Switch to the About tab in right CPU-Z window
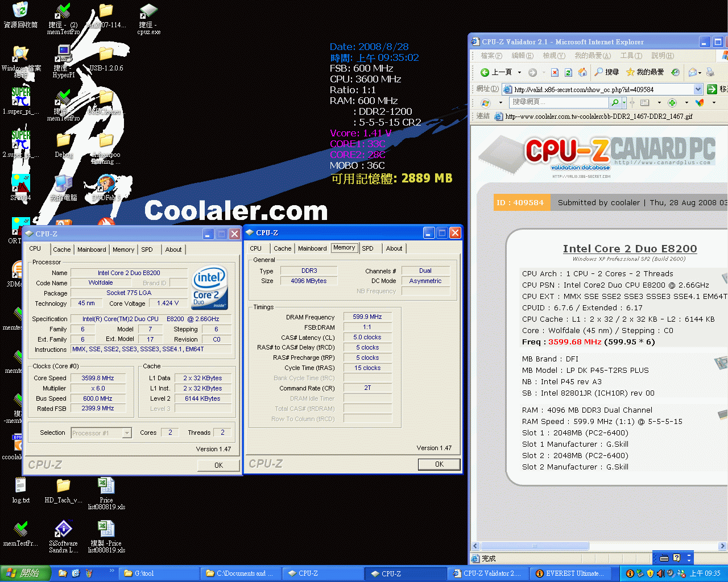The height and width of the screenshot is (582, 728). pyautogui.click(x=394, y=248)
